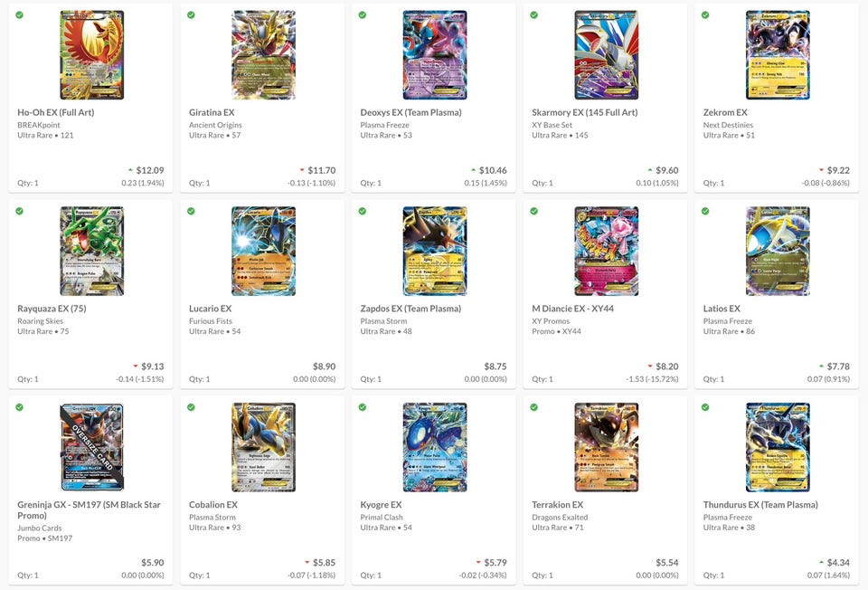Screen dimensions: 868x590
Task: Open the Cobalion EX card title
Action: (213, 505)
